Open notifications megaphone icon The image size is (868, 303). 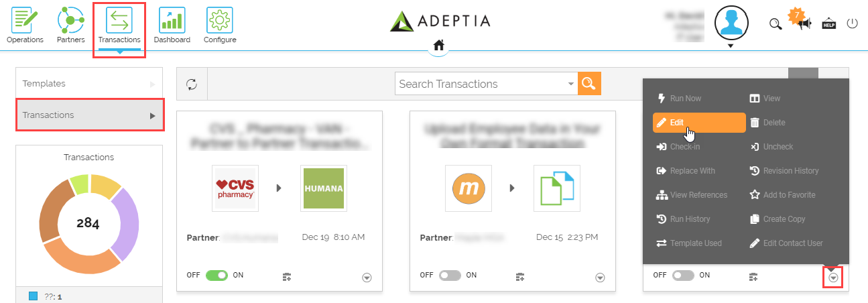[804, 23]
